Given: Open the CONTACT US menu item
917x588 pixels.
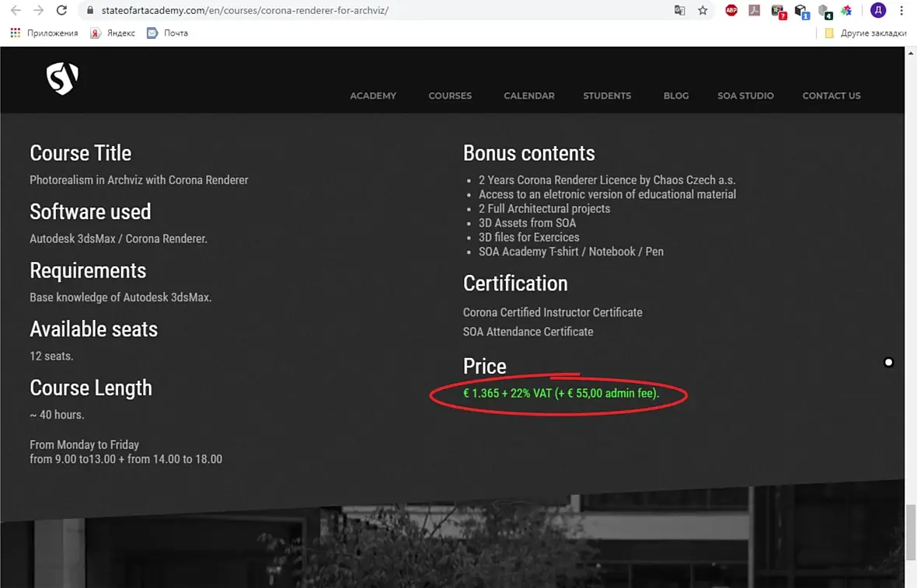Looking at the screenshot, I should (832, 96).
